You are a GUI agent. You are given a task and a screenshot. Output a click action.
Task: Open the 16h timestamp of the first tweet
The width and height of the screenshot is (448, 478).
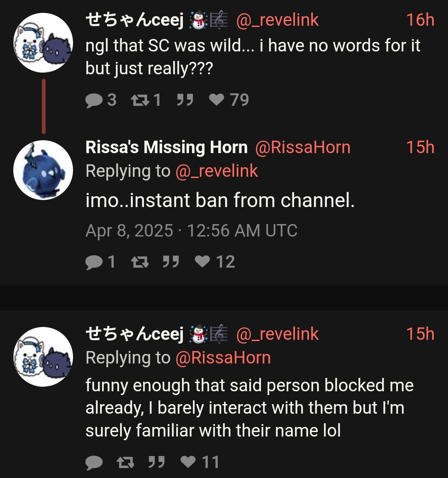[x=420, y=20]
